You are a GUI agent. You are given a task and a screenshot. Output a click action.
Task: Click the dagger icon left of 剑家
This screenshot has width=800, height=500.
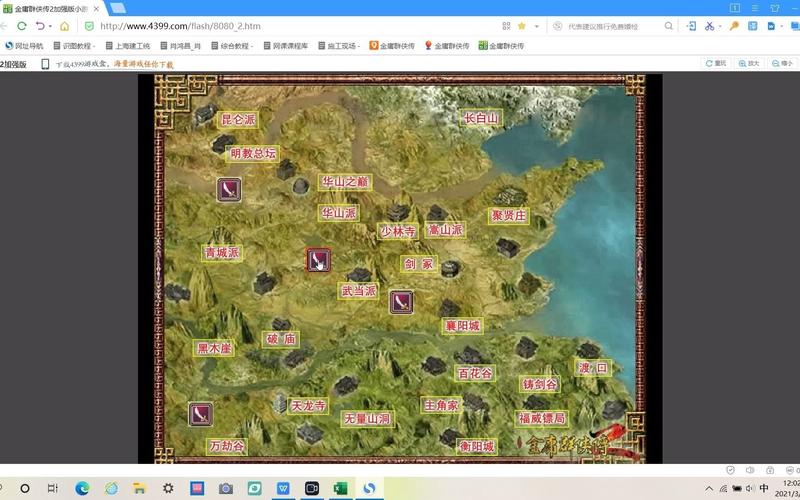tap(318, 260)
